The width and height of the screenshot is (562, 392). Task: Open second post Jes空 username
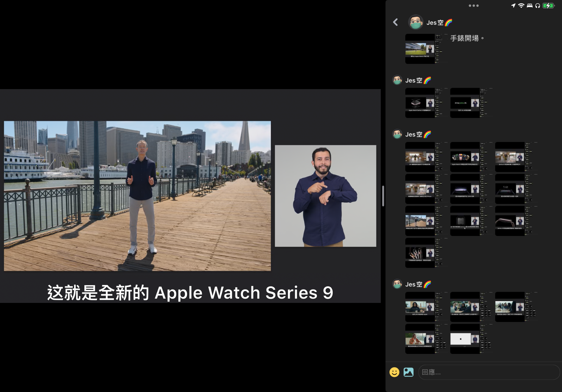coord(418,80)
